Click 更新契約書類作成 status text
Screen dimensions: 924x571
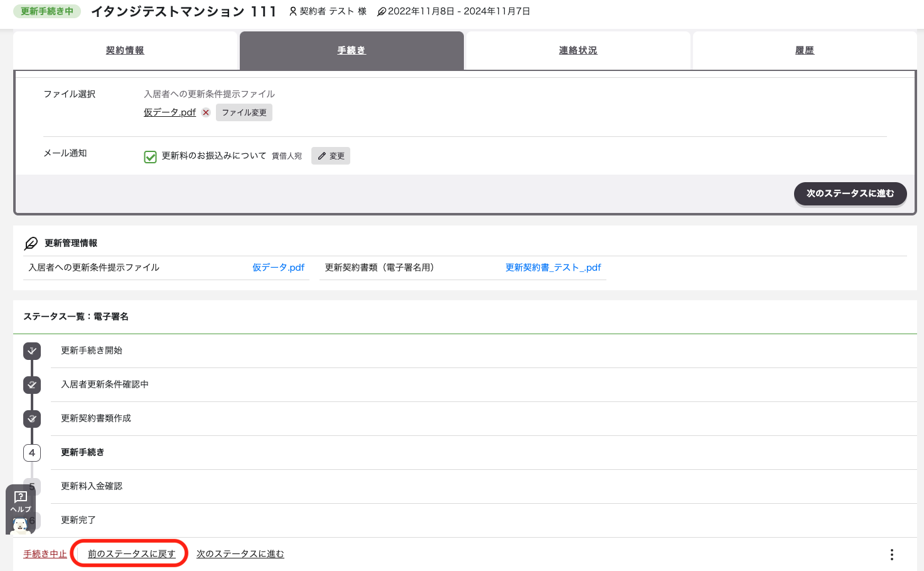(96, 418)
